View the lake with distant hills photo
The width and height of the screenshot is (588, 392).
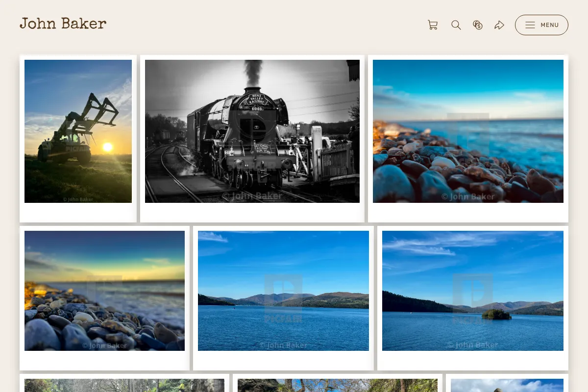pos(283,291)
